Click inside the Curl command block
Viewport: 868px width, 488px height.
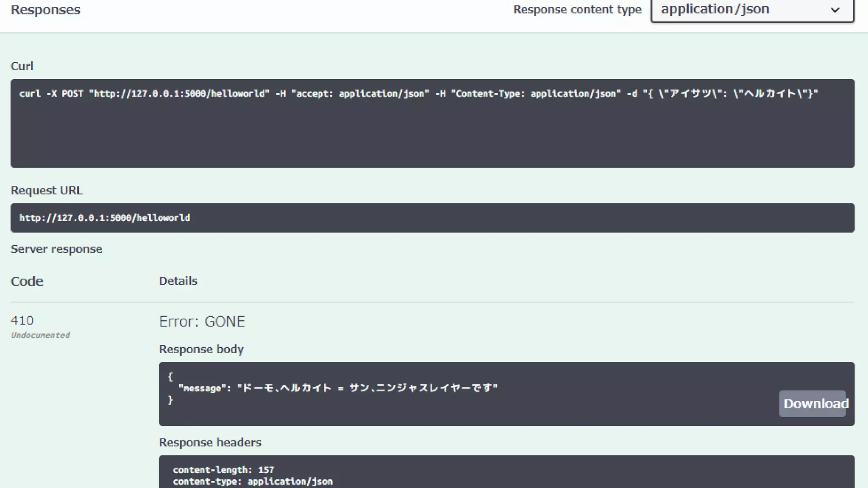coord(432,123)
